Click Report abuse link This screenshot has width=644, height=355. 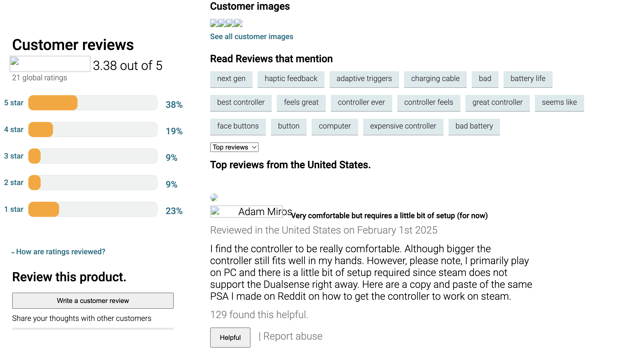[x=293, y=336]
